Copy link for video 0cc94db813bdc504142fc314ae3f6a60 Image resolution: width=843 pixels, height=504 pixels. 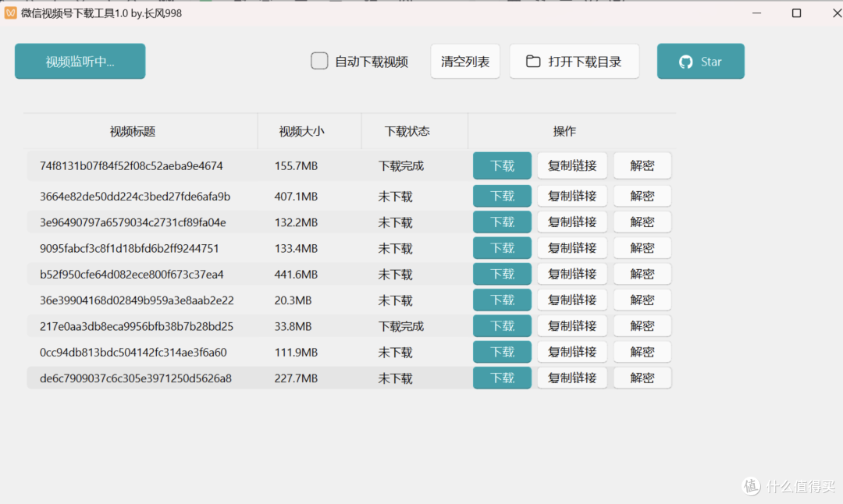click(572, 352)
